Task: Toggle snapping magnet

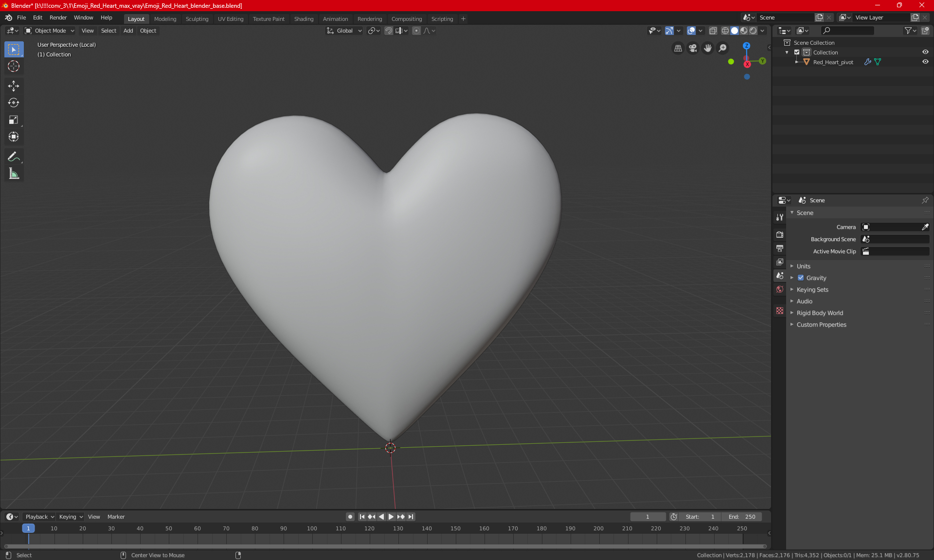Action: [389, 31]
